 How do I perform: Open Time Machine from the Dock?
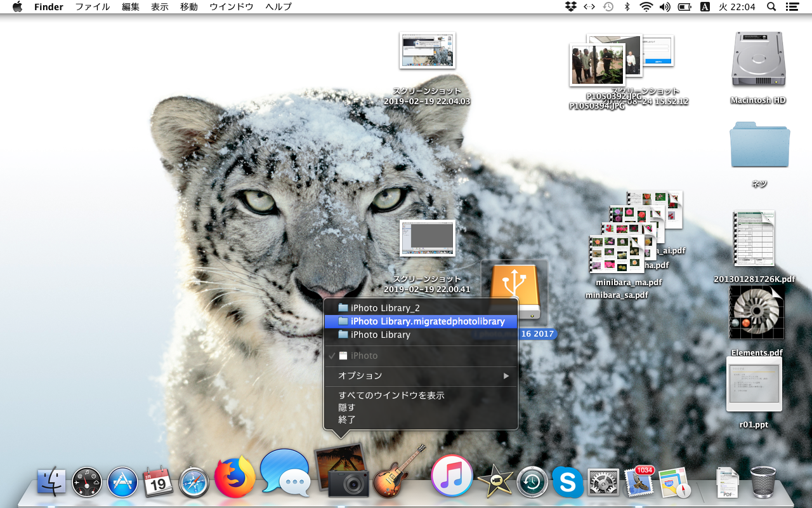[532, 483]
